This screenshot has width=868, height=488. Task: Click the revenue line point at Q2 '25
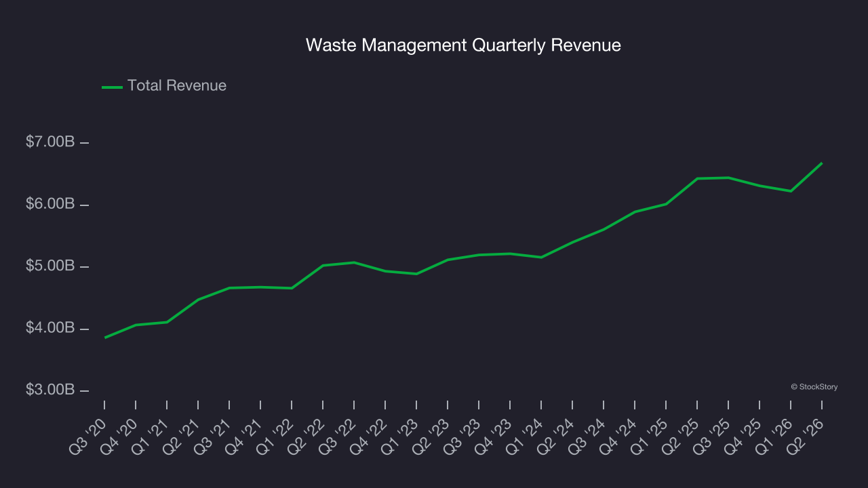pyautogui.click(x=697, y=178)
